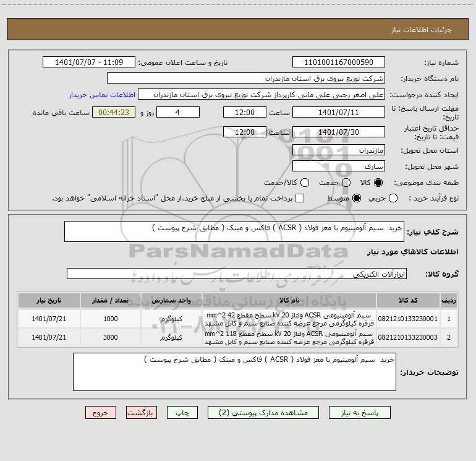
Task: Click need date 1401/07/21 in row 2
Action: (x=49, y=337)
